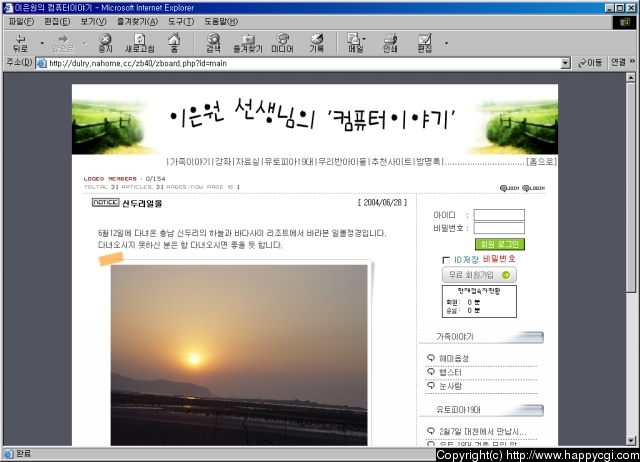The height and width of the screenshot is (462, 640).
Task: Open the 즐겨찾기(A) menu
Action: click(x=137, y=22)
